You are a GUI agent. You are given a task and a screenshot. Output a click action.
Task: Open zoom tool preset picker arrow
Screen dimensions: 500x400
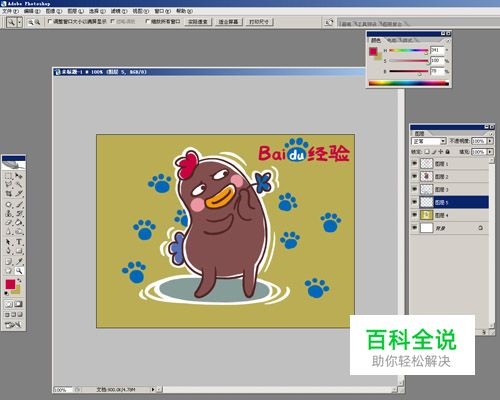20,22
